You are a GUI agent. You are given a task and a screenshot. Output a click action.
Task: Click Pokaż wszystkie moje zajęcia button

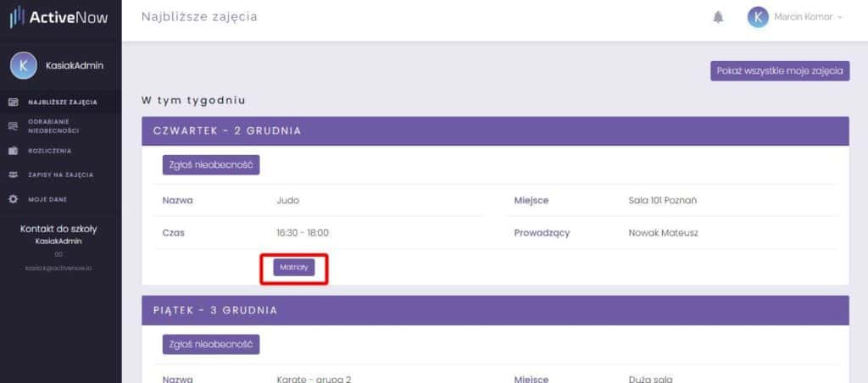pyautogui.click(x=780, y=71)
